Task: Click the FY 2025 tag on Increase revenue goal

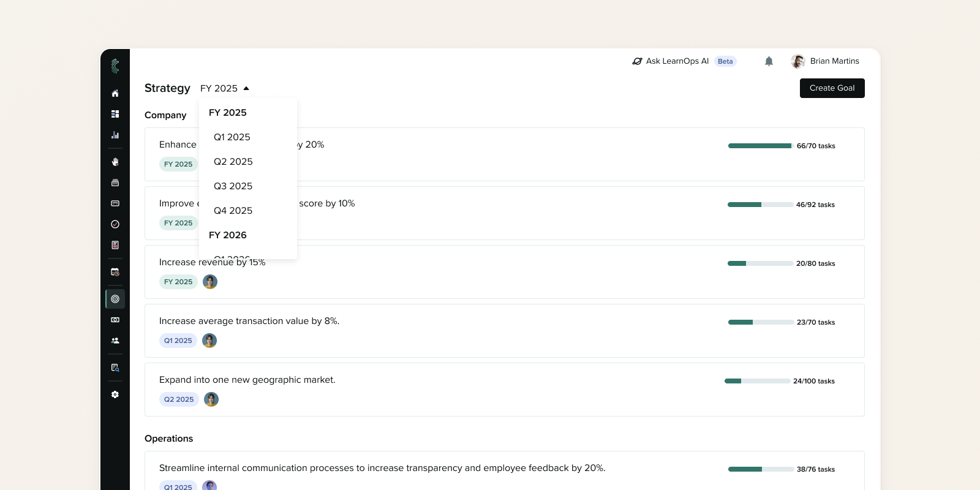Action: 178,282
